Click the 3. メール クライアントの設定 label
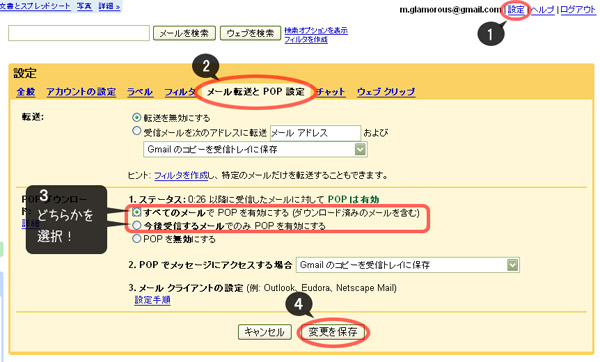This screenshot has width=600, height=362. point(186,288)
